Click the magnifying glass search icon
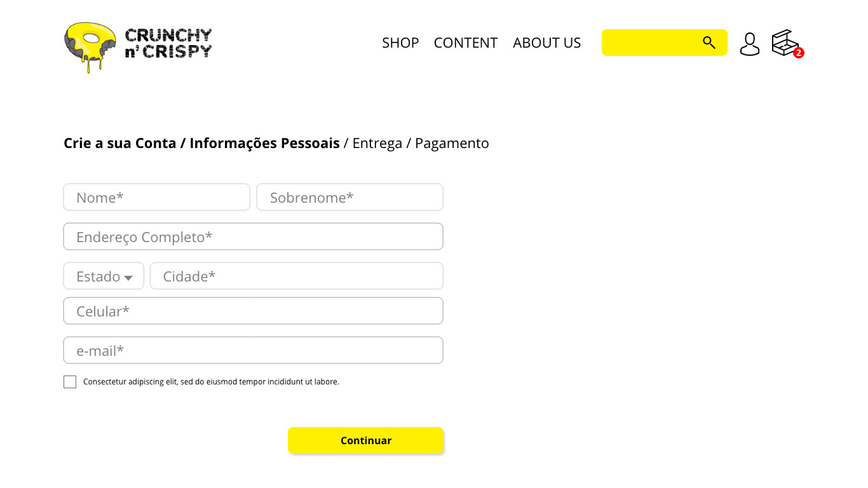The width and height of the screenshot is (868, 488). [x=709, y=43]
